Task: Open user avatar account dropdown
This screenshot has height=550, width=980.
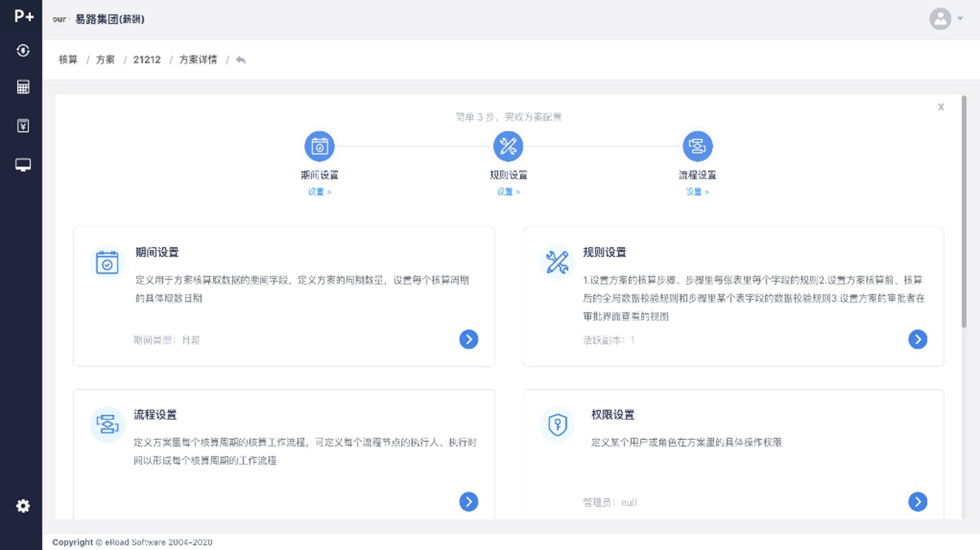Action: tap(946, 19)
